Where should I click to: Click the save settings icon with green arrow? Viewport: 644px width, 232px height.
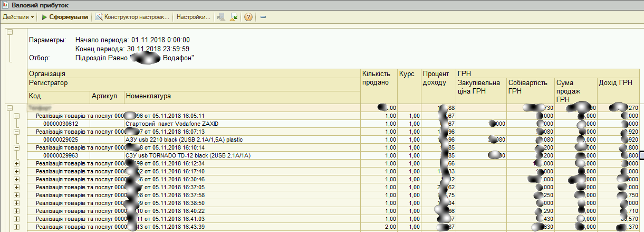point(234,17)
